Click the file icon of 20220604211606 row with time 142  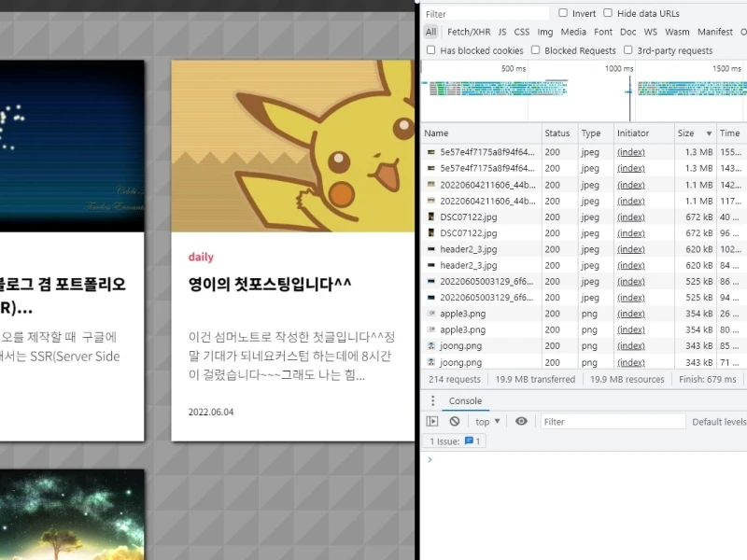[431, 185]
